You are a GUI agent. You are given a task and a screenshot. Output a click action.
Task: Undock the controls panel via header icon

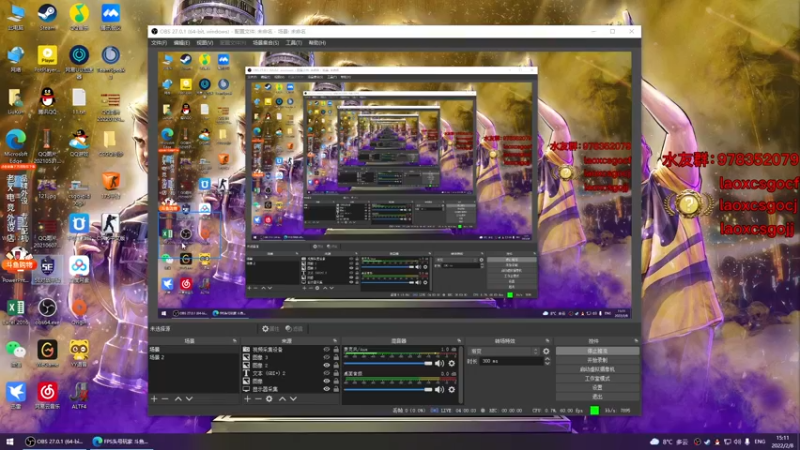pos(636,341)
